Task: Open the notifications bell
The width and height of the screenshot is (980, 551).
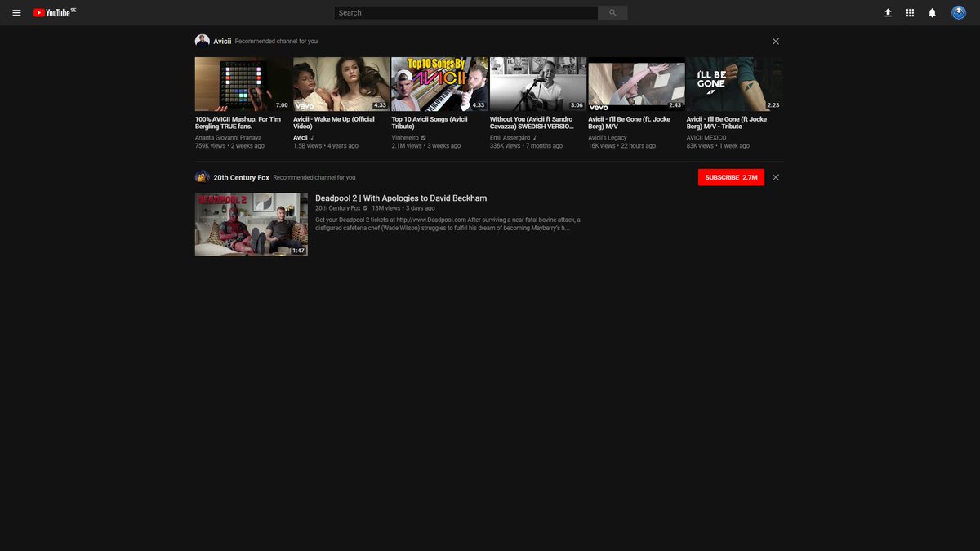Action: pyautogui.click(x=932, y=13)
